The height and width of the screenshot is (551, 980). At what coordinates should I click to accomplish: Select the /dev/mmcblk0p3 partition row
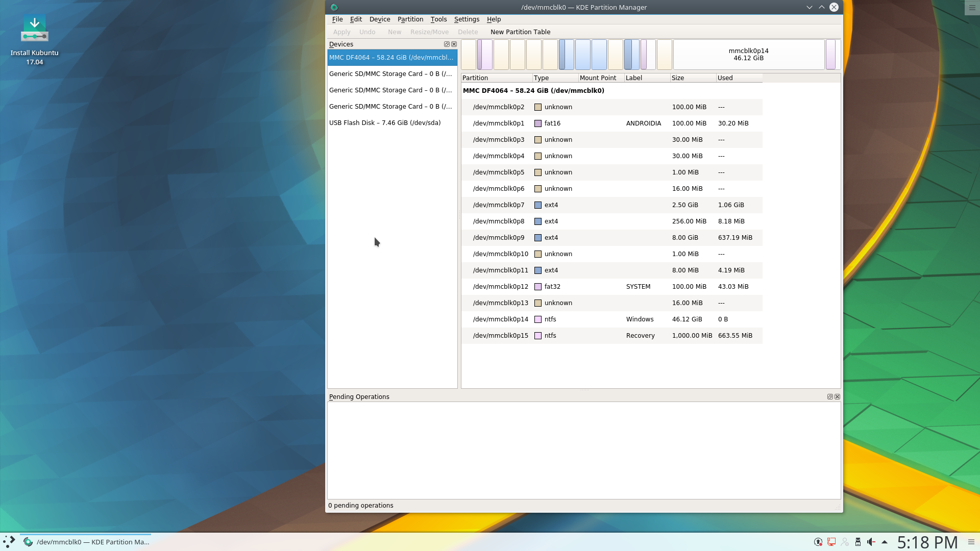tap(611, 140)
